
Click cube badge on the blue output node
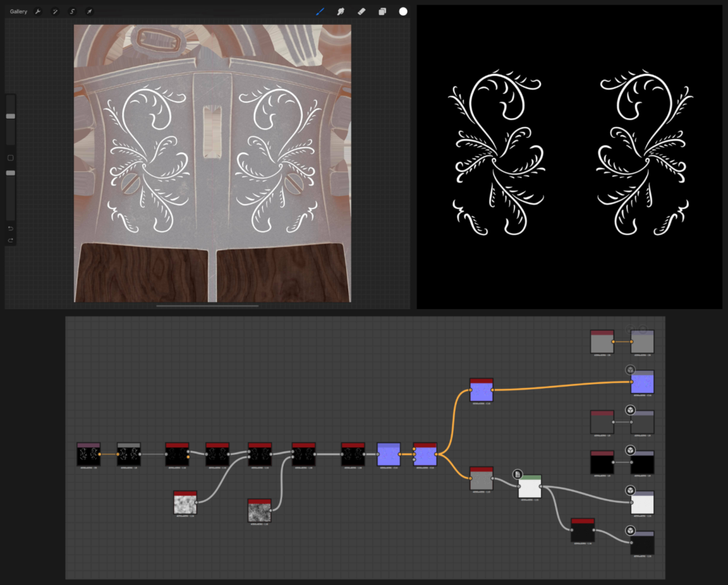pos(630,370)
